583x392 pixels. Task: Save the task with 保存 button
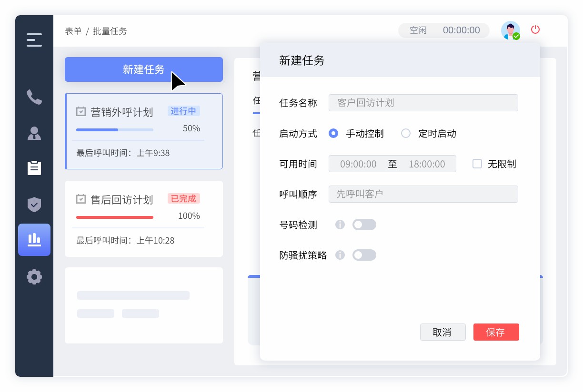[x=496, y=332]
